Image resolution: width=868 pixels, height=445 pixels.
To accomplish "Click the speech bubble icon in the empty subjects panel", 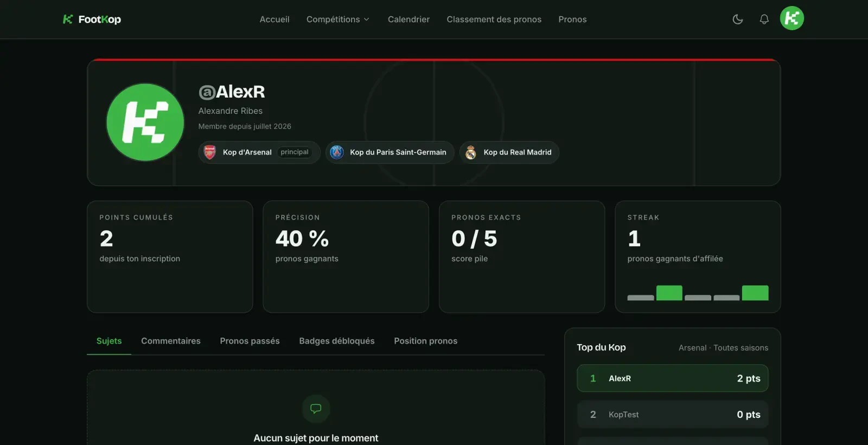I will tap(316, 409).
